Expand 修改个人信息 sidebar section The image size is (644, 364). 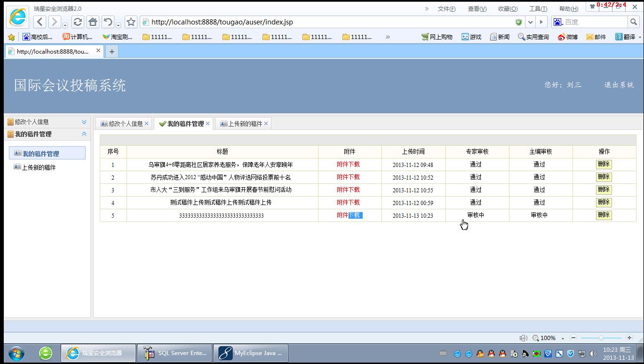coord(84,122)
